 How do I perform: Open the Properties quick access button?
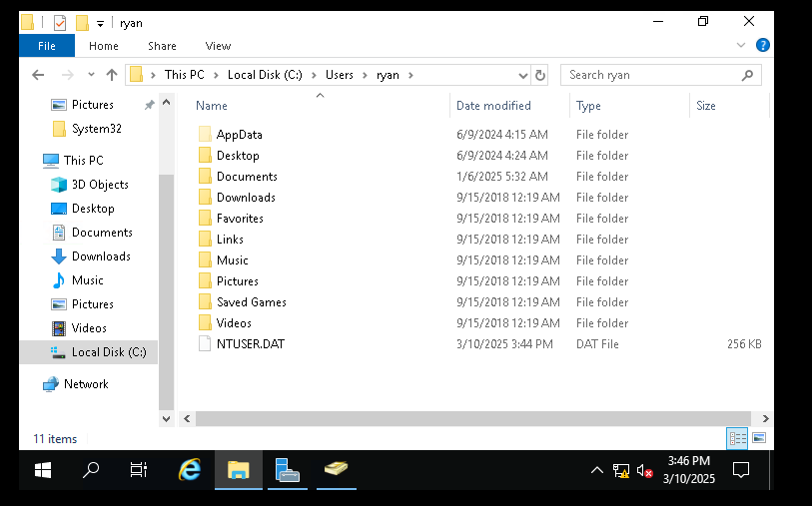pos(59,22)
